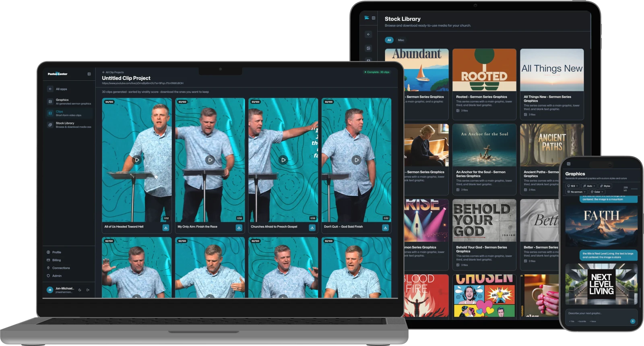This screenshot has width=644, height=346.
Task: Open the graphics icon in tablet sidebar
Action: point(368,48)
